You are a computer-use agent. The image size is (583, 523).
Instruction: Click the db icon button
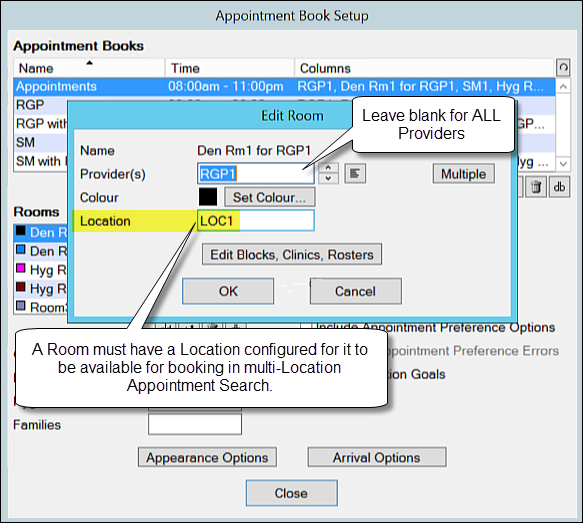tap(559, 187)
